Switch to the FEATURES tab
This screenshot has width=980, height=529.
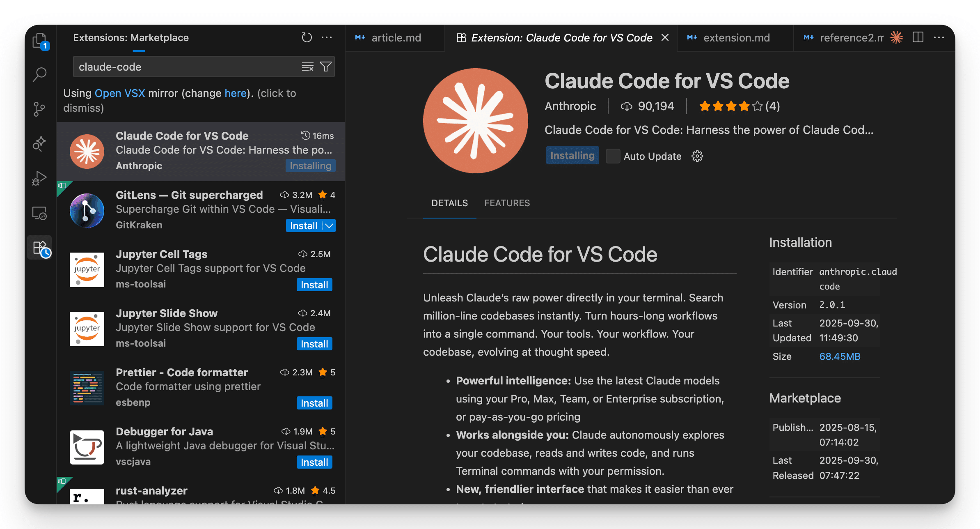click(507, 203)
